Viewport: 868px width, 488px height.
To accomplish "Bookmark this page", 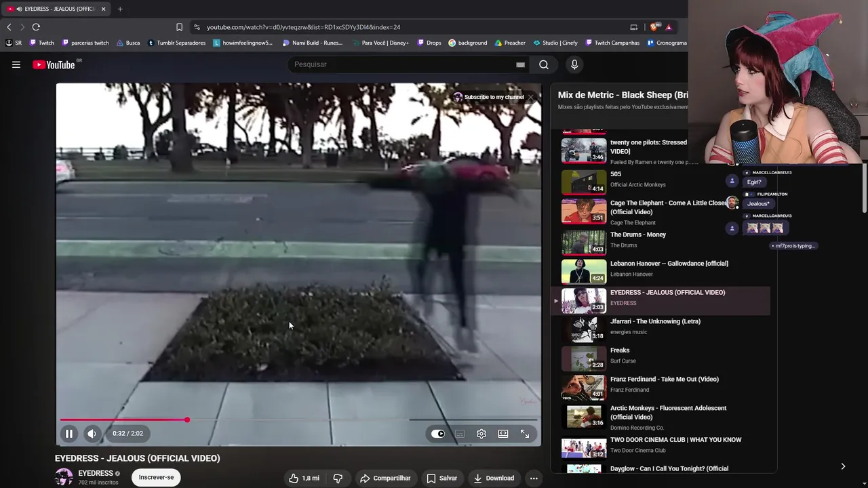I will tap(179, 27).
